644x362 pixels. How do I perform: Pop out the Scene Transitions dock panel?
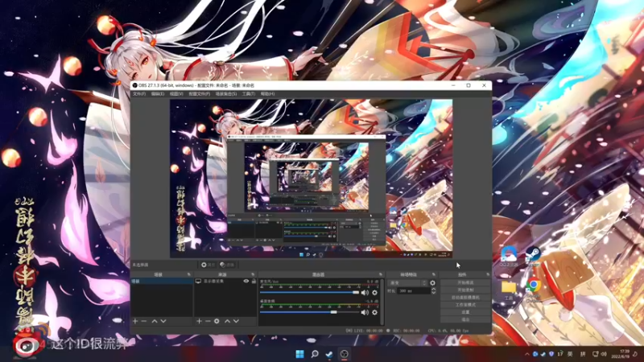pos(434,274)
